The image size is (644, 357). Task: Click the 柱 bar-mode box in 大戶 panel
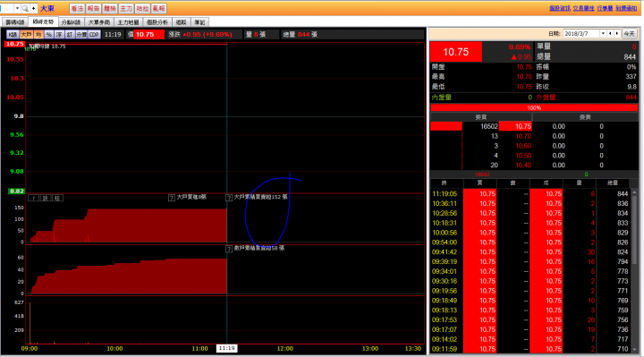[x=57, y=198]
